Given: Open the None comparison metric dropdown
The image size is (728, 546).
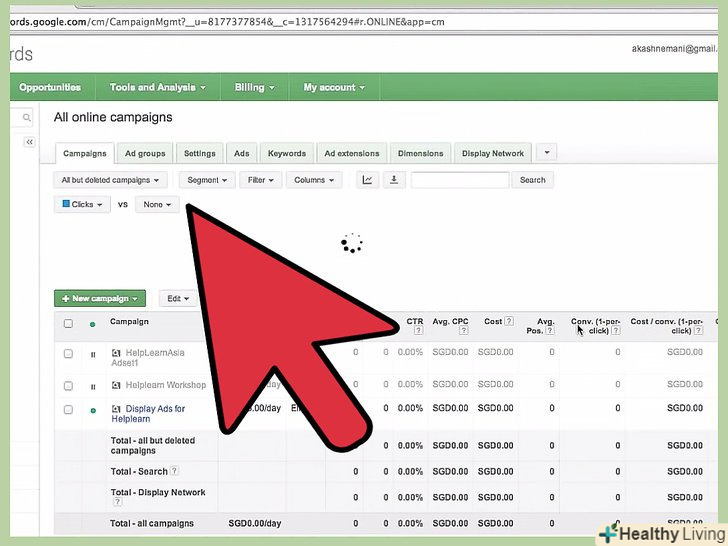Looking at the screenshot, I should click(x=157, y=204).
